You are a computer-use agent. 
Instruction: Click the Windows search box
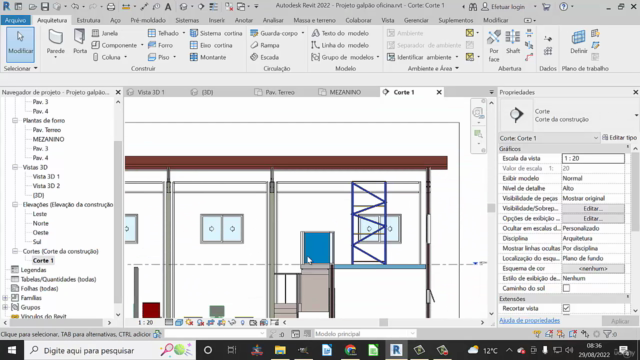108,350
